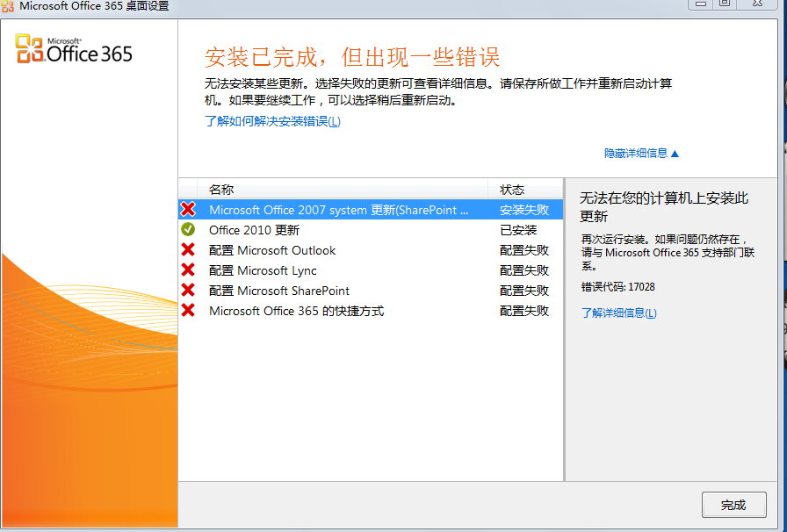Screen dimensions: 787x532
Task: Click red X icon beside 配置 Microsoft Outlook
Action: (x=188, y=249)
